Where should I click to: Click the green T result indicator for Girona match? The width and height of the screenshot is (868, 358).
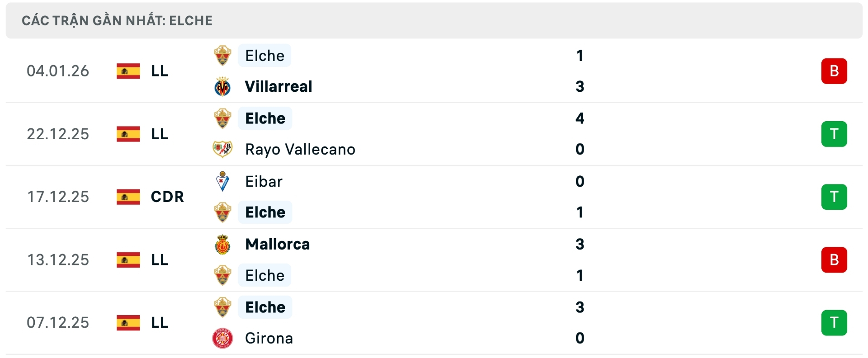tap(835, 322)
